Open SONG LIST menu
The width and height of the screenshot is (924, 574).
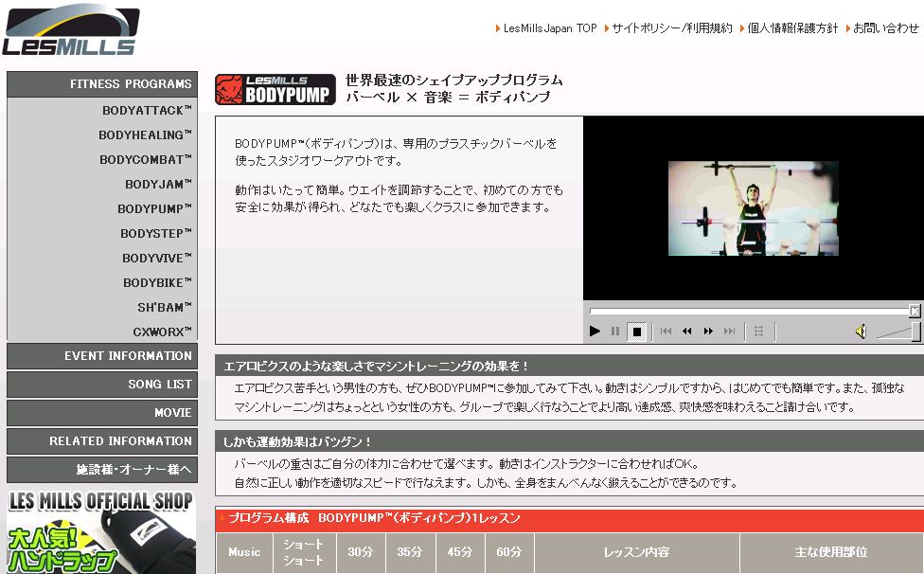[102, 385]
